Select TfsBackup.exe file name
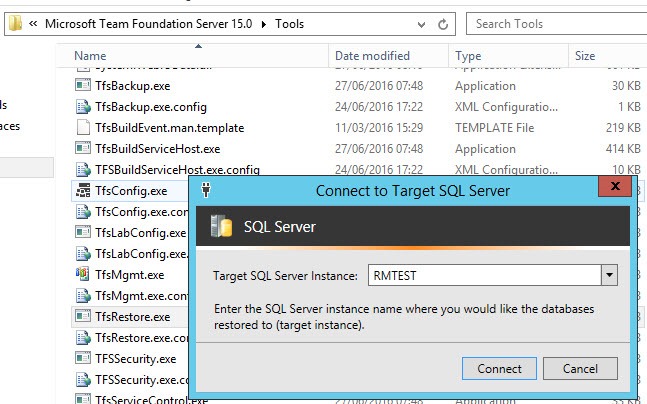This screenshot has width=647, height=404. pos(132,86)
